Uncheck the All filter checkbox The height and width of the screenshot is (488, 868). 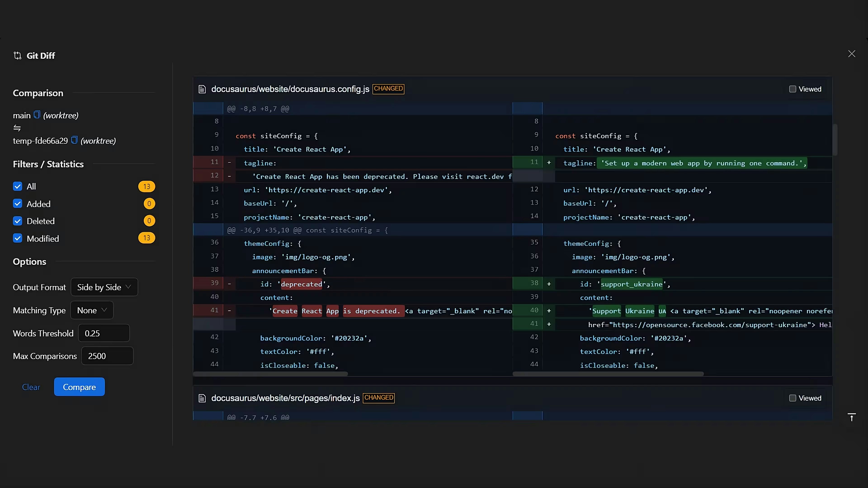pos(18,187)
